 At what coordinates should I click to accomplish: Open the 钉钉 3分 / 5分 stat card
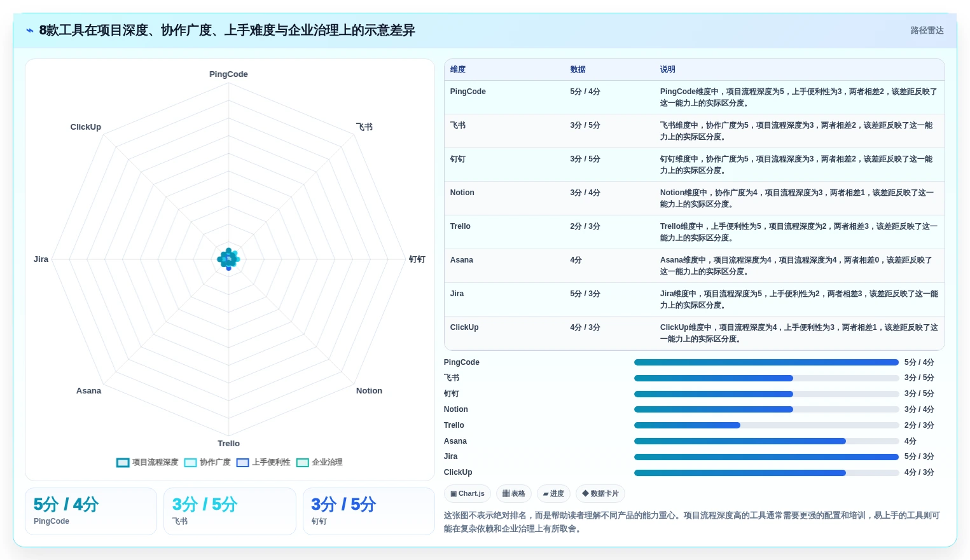point(369,512)
